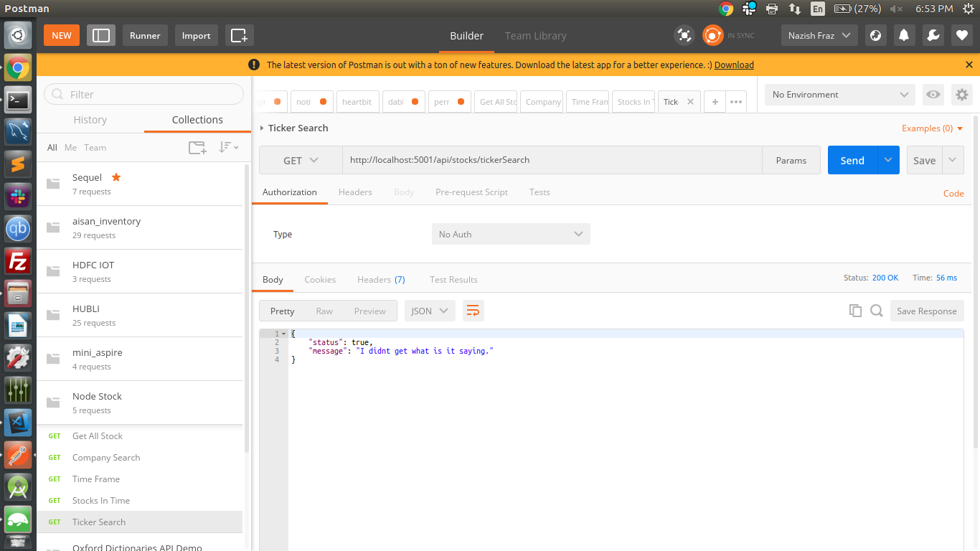This screenshot has width=980, height=551.
Task: Open the Examples (0) dropdown
Action: pyautogui.click(x=932, y=128)
